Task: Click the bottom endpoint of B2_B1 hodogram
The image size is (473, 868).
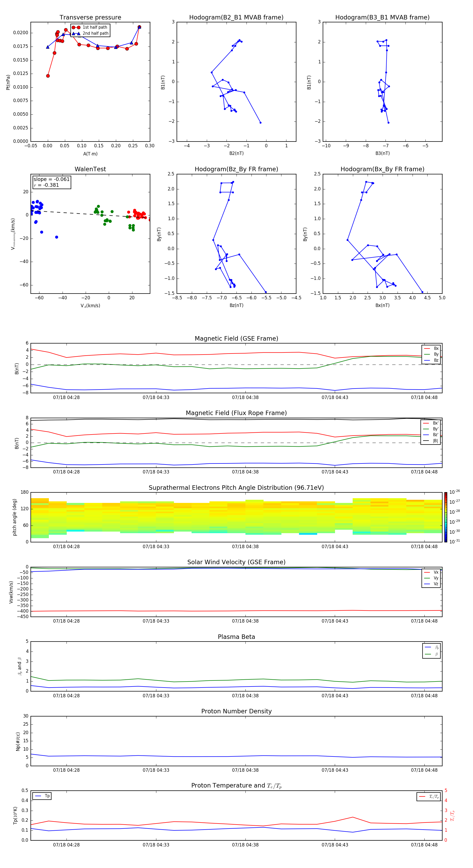Action: click(x=260, y=123)
